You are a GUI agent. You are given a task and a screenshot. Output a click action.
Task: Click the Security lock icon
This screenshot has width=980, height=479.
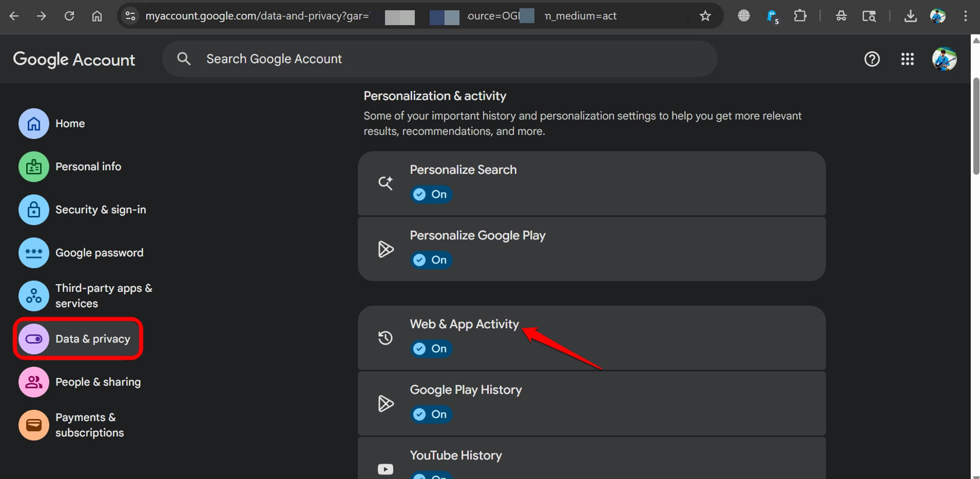point(34,210)
